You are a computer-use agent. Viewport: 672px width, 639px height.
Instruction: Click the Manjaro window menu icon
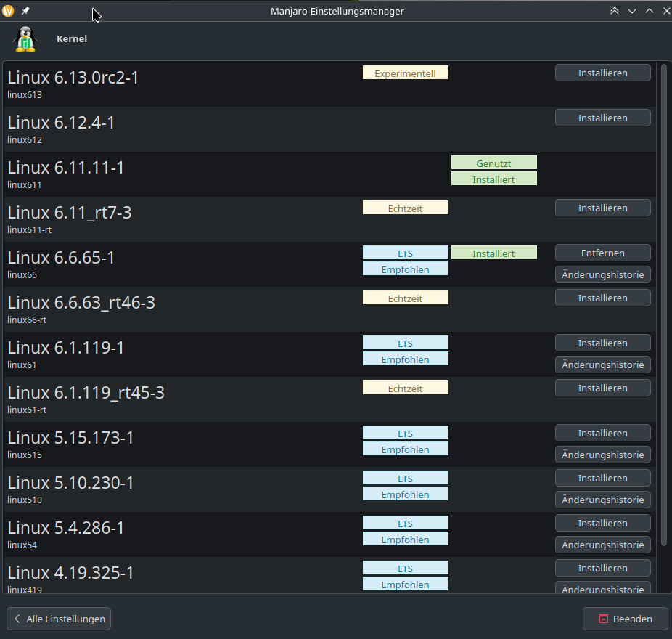point(8,11)
